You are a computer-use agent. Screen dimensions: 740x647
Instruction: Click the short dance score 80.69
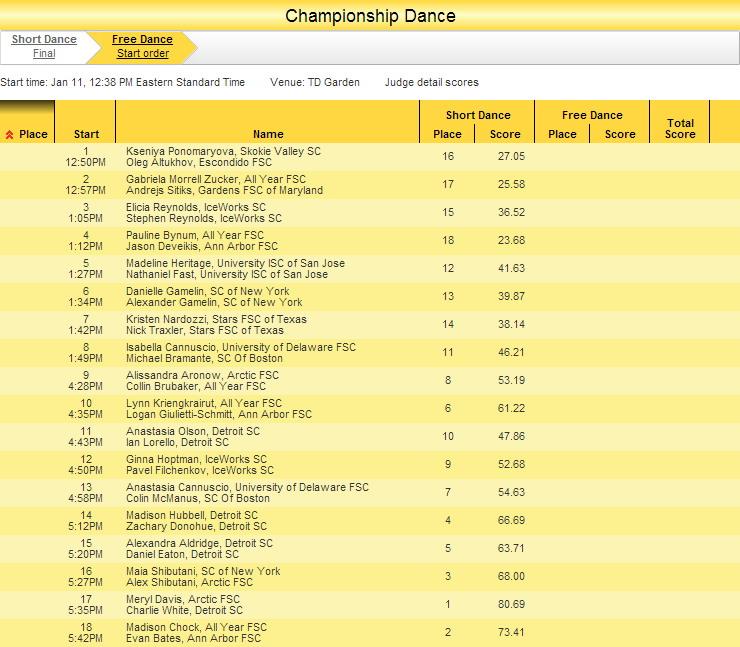pos(511,604)
